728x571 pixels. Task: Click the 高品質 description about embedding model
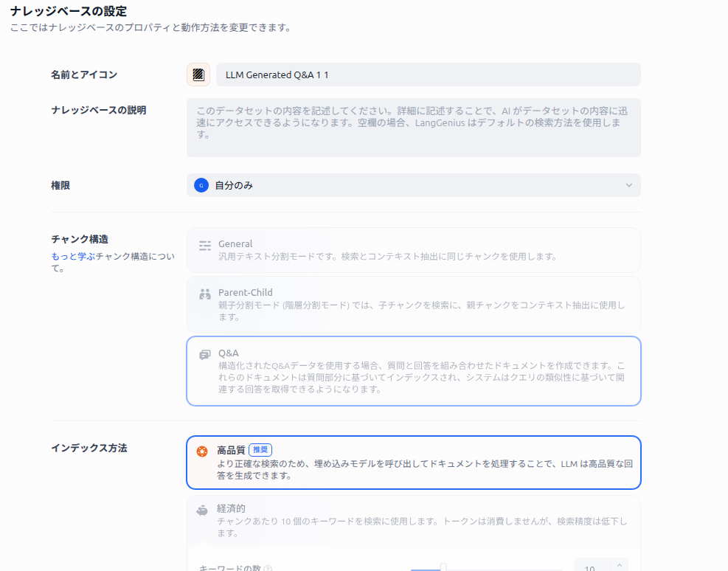425,469
